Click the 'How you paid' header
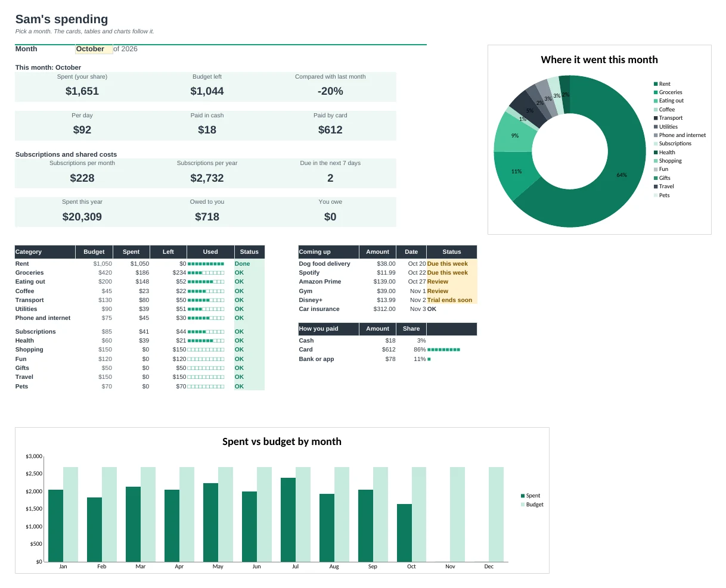Screen dimensions: 726x588 [x=328, y=329]
